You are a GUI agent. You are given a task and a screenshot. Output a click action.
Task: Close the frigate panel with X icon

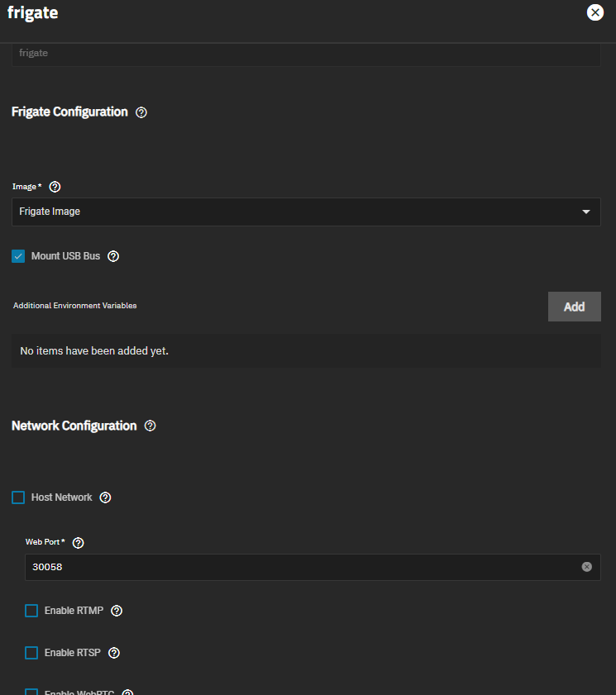click(x=595, y=12)
